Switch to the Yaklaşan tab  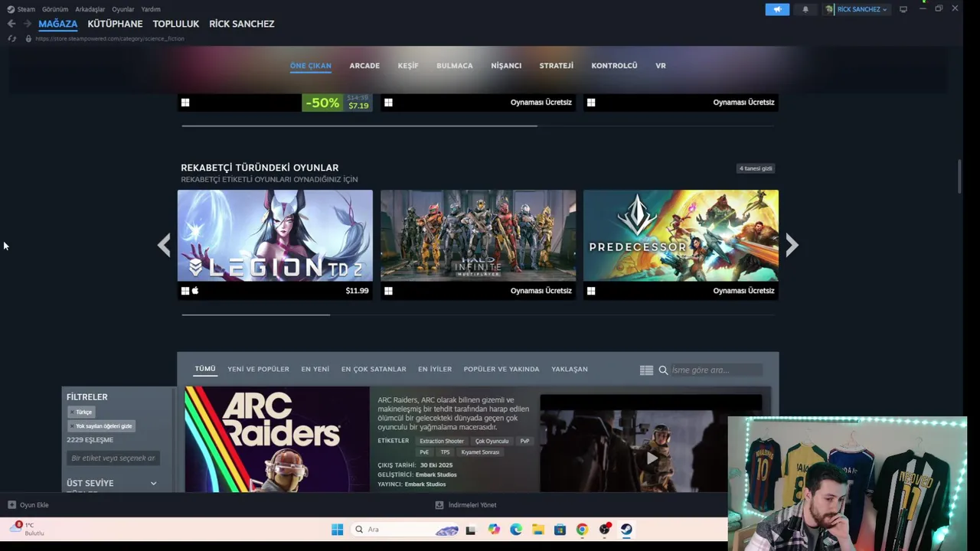[x=570, y=369]
